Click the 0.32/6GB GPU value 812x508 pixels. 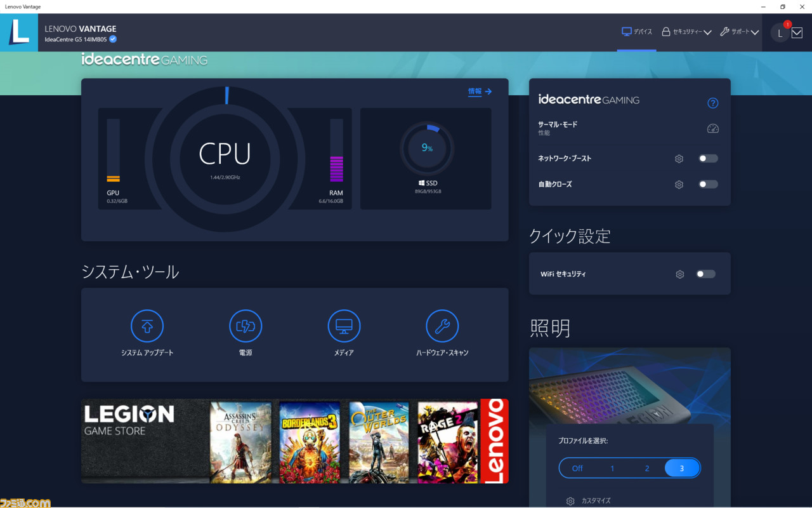point(117,201)
